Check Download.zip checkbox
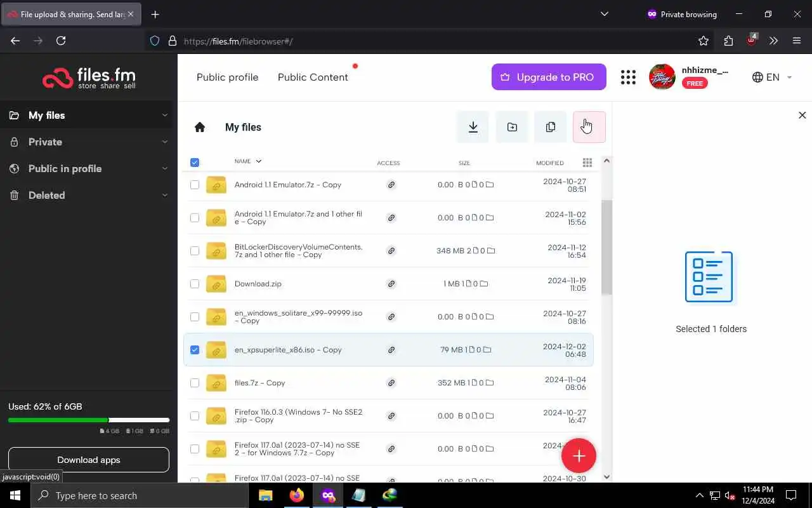This screenshot has height=508, width=812. 195,284
